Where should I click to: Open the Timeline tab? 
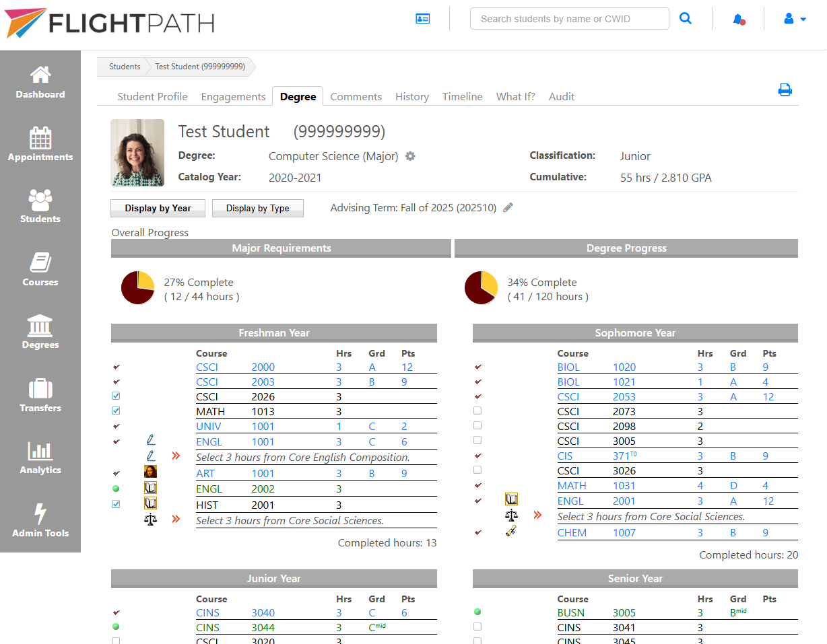(463, 96)
